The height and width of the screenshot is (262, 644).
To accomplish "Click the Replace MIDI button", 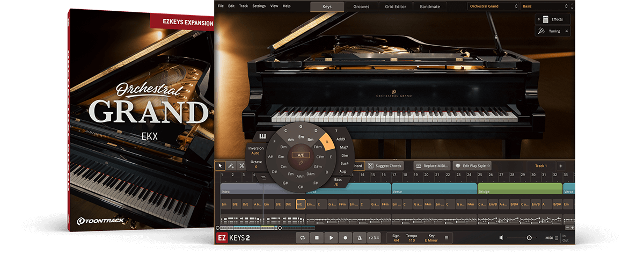I will tap(432, 166).
